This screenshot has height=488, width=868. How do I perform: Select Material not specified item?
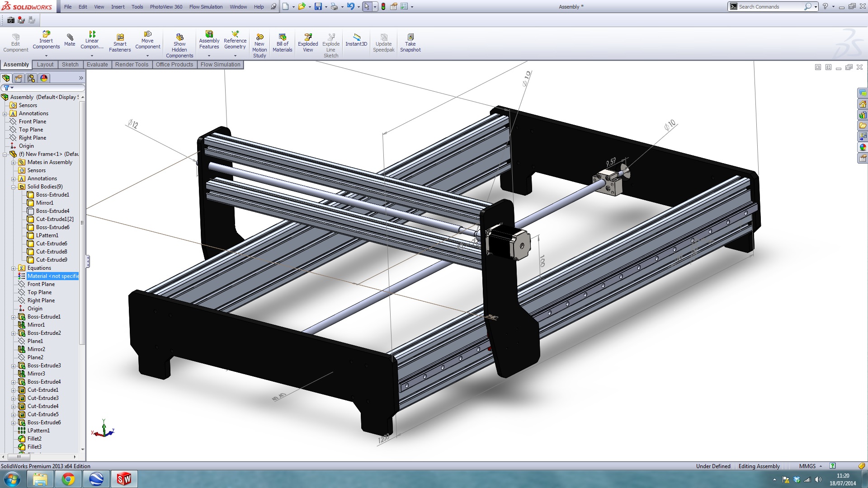(x=52, y=276)
